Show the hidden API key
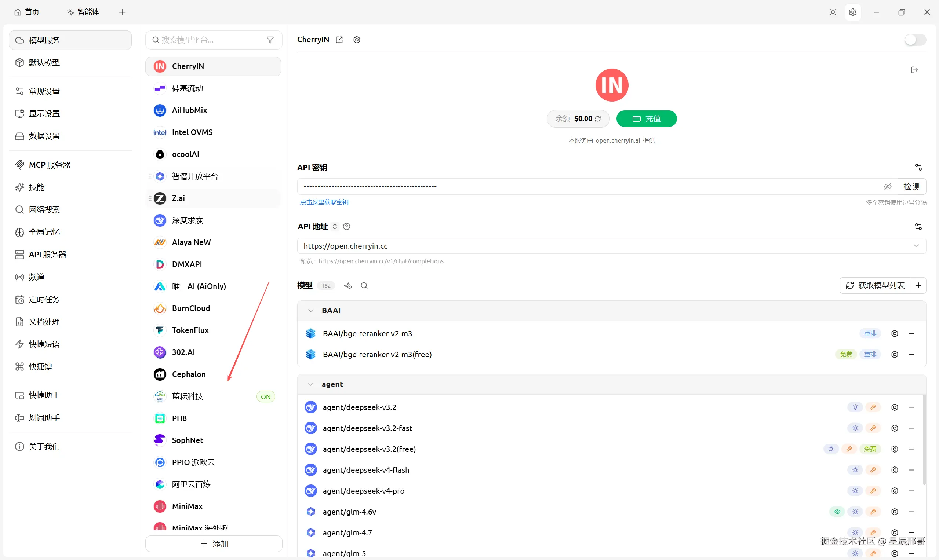Image resolution: width=939 pixels, height=560 pixels. point(888,186)
